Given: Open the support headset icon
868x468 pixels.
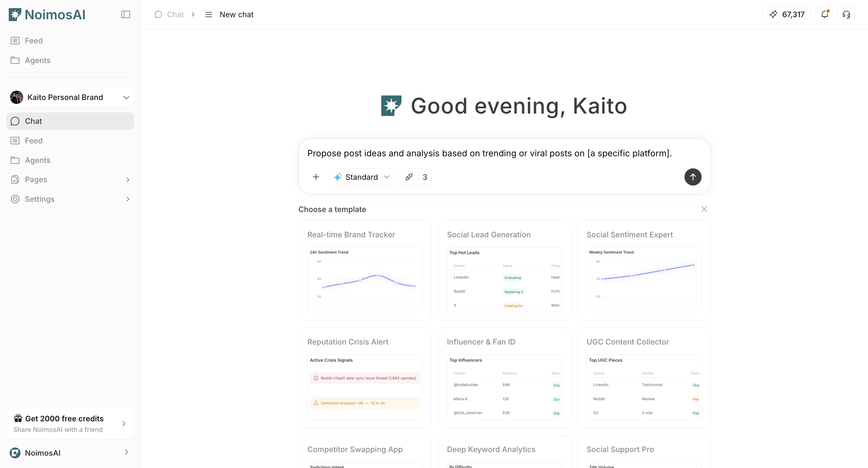Looking at the screenshot, I should click(x=846, y=14).
